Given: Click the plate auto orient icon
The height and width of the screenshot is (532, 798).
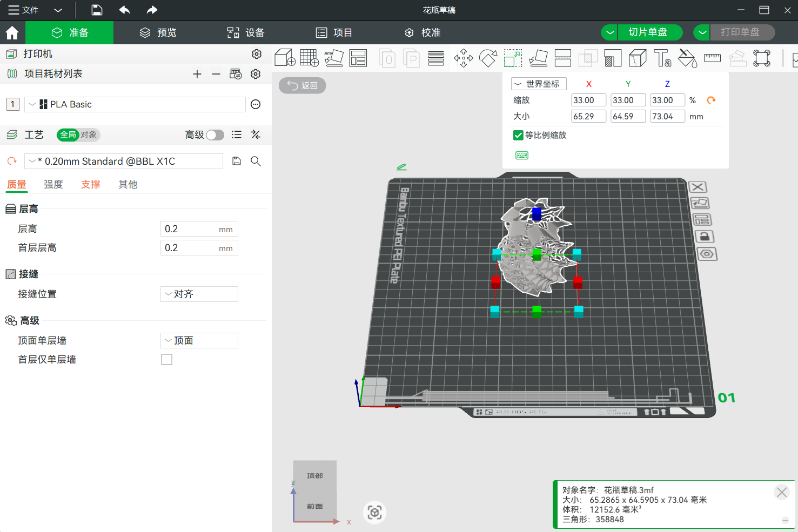Looking at the screenshot, I should click(700, 203).
